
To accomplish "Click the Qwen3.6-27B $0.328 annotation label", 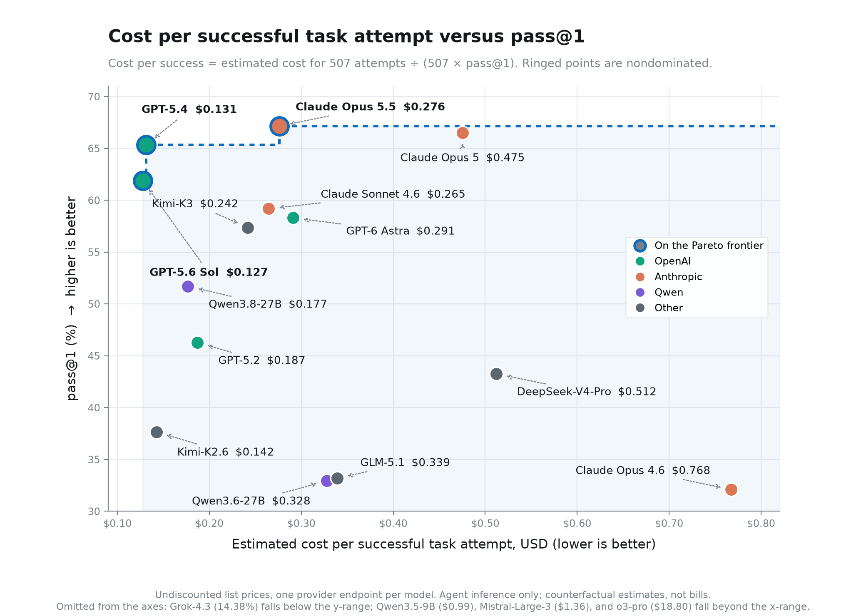I will pos(251,501).
